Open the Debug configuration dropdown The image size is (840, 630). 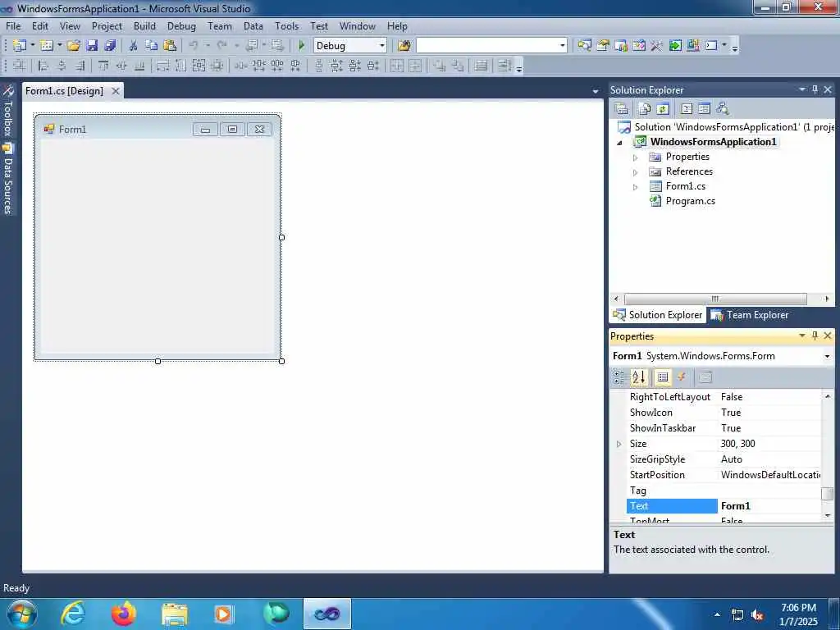click(x=382, y=46)
